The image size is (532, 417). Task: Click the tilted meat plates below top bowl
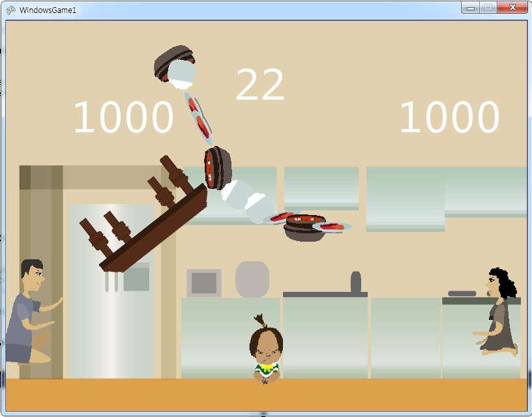[198, 119]
